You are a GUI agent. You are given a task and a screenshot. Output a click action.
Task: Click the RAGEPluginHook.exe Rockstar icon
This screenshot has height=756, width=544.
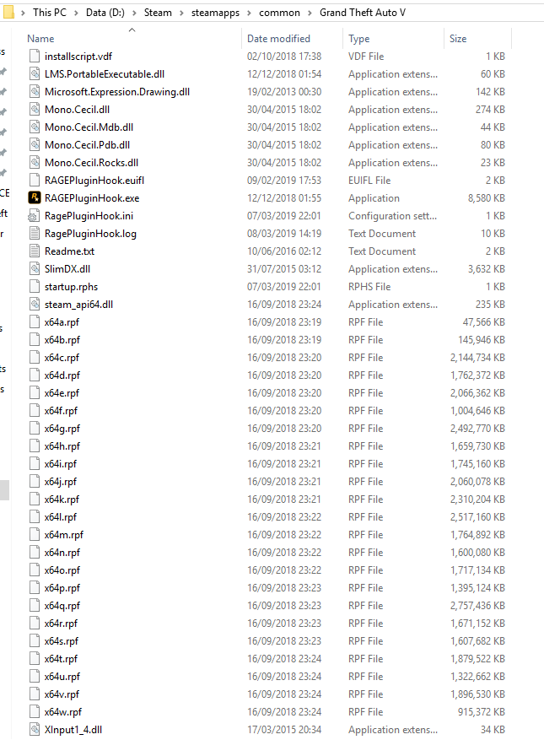tap(35, 197)
